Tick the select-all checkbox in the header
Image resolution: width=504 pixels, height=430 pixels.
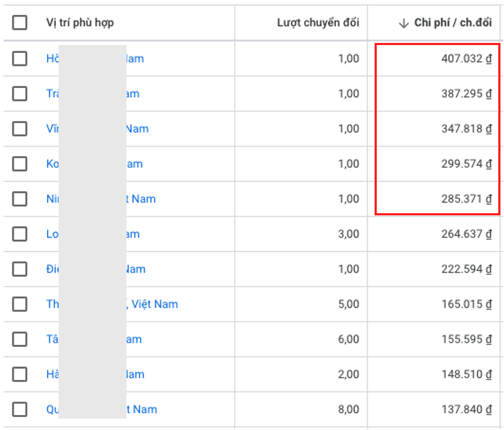tap(19, 22)
